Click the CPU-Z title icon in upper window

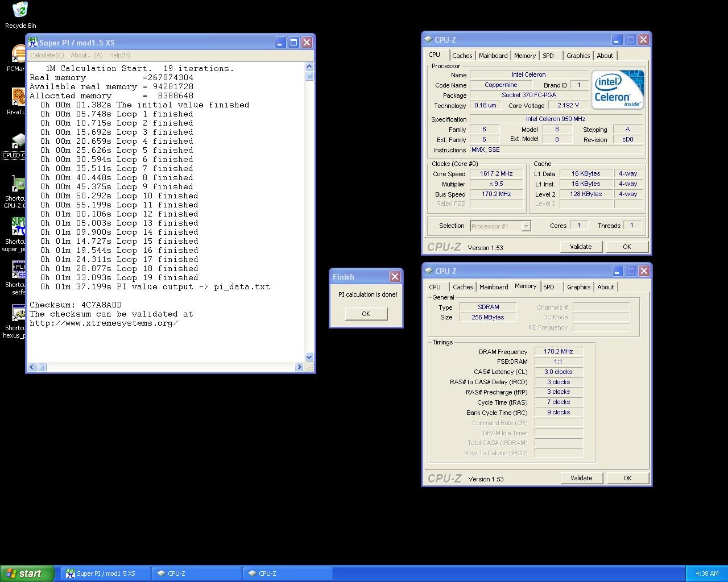[x=428, y=40]
